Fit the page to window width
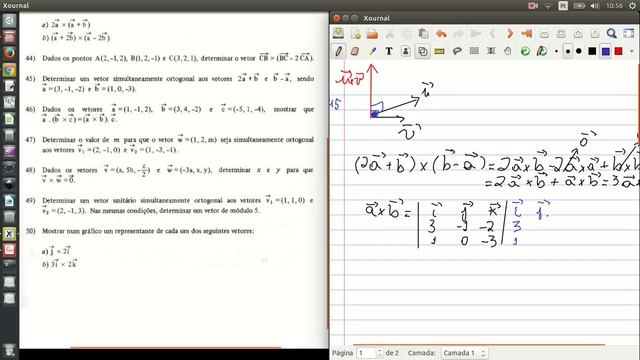The height and width of the screenshot is (360, 640). tap(561, 33)
